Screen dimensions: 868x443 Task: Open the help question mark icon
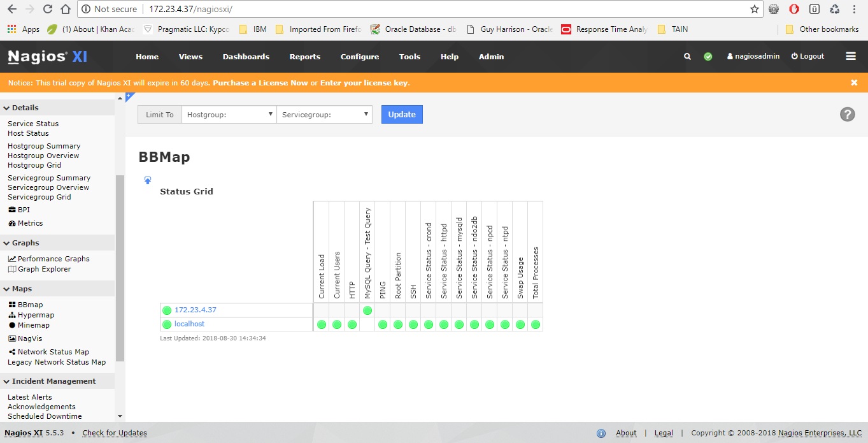pos(847,114)
